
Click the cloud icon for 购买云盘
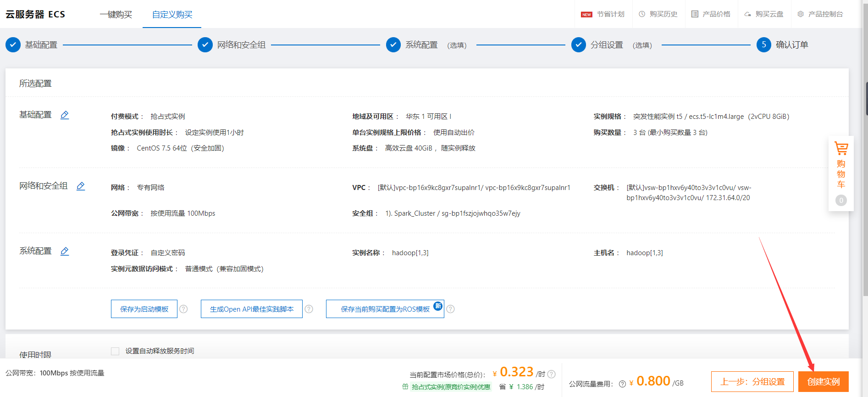748,14
